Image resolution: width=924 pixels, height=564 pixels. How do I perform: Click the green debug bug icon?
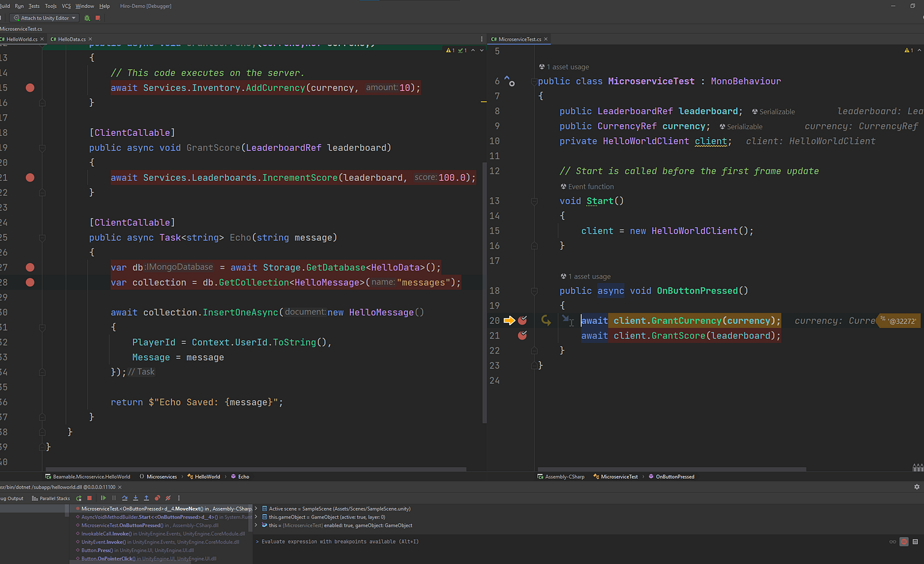[87, 18]
